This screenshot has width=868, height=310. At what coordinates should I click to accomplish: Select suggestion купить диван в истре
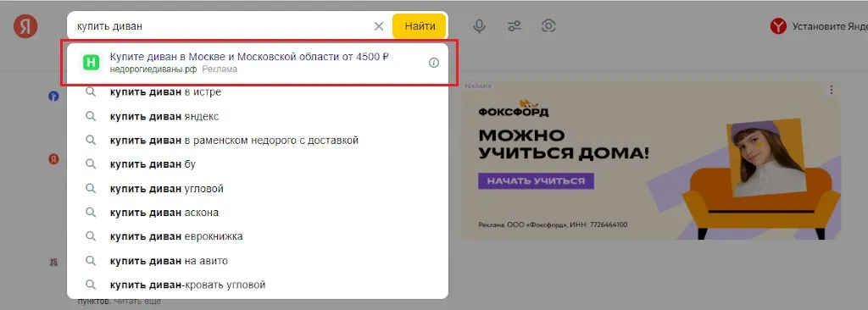(x=258, y=91)
